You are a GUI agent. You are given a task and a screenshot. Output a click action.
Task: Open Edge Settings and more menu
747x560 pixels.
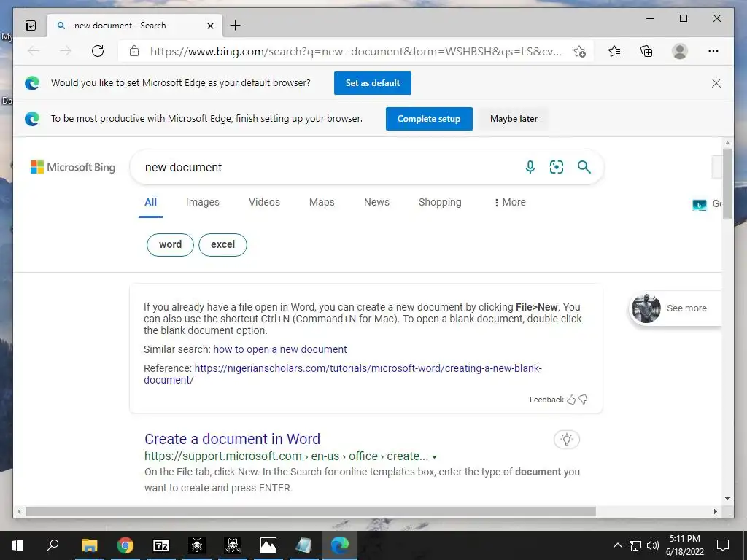pyautogui.click(x=713, y=51)
